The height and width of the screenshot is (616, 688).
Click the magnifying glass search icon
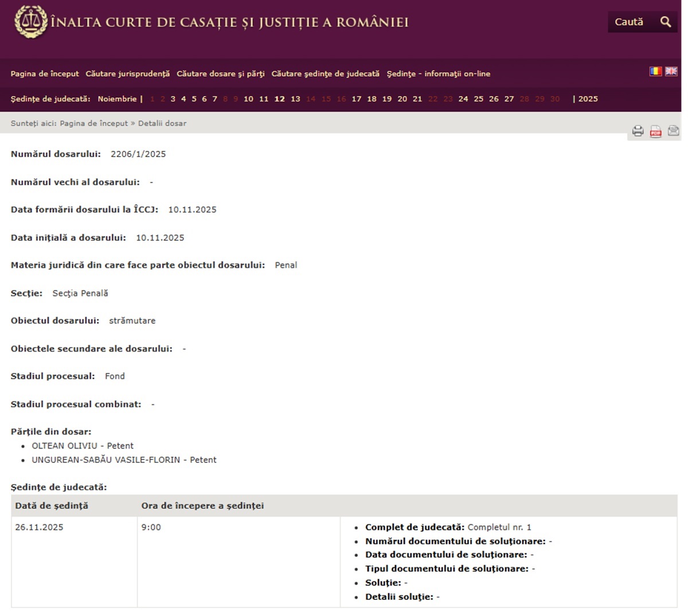(x=666, y=22)
